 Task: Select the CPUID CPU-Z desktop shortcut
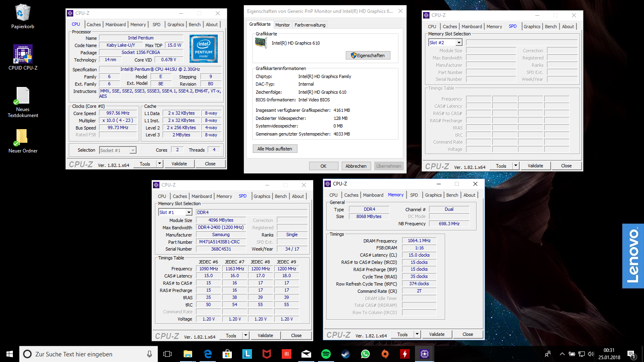23,58
